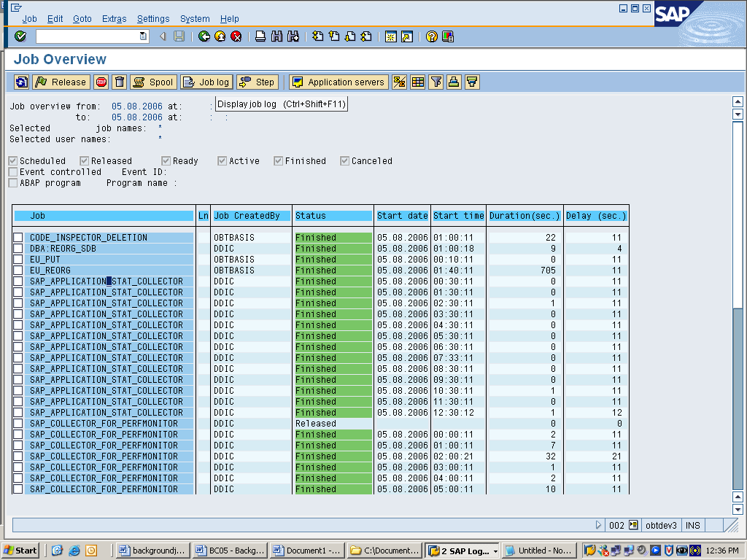Click the funnel filter icon
This screenshot has width=747, height=560.
[436, 82]
